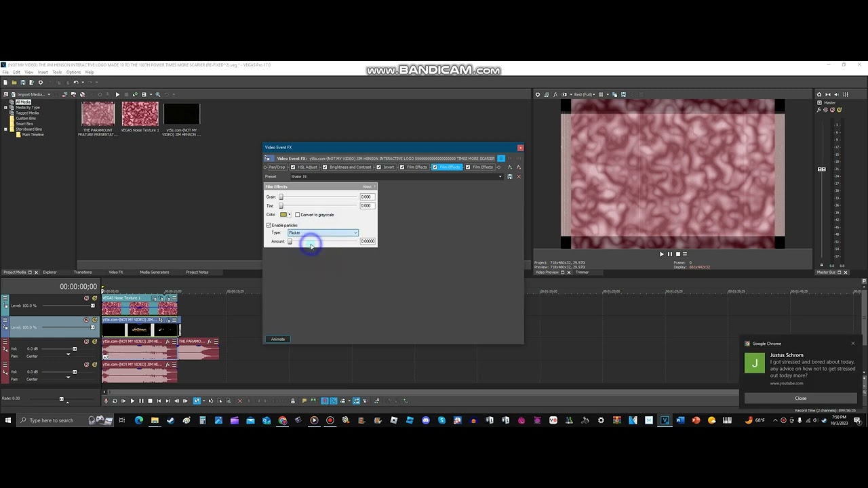The height and width of the screenshot is (488, 868).
Task: Click the Animate button
Action: (x=278, y=339)
